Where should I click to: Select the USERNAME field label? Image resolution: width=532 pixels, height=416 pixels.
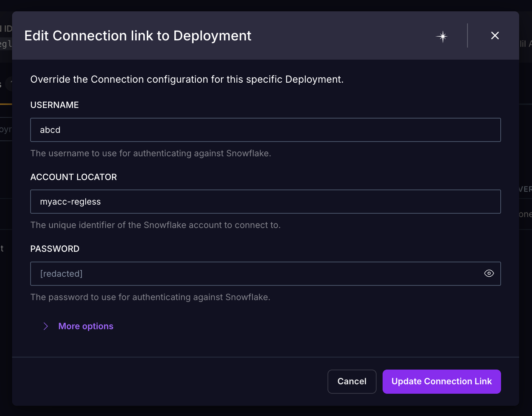point(54,105)
